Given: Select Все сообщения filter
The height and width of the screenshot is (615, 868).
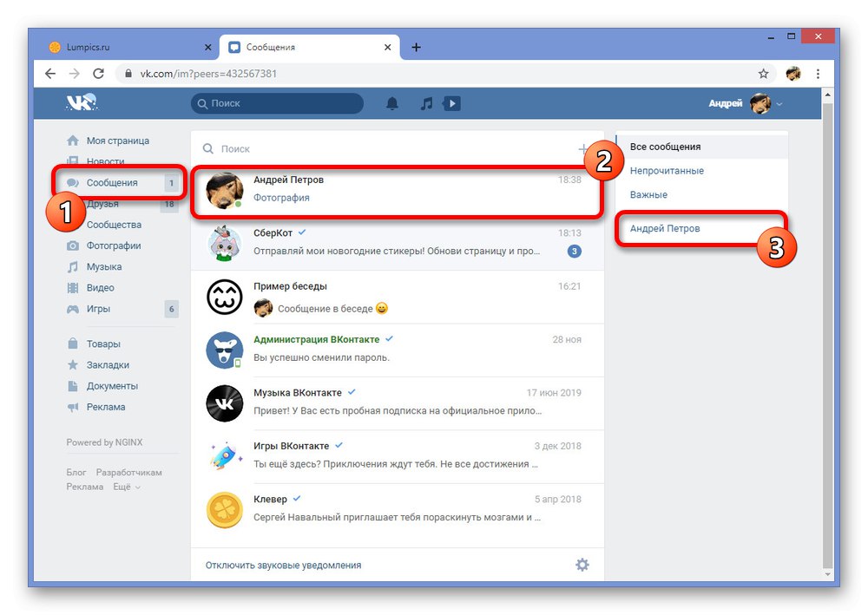Looking at the screenshot, I should click(701, 147).
